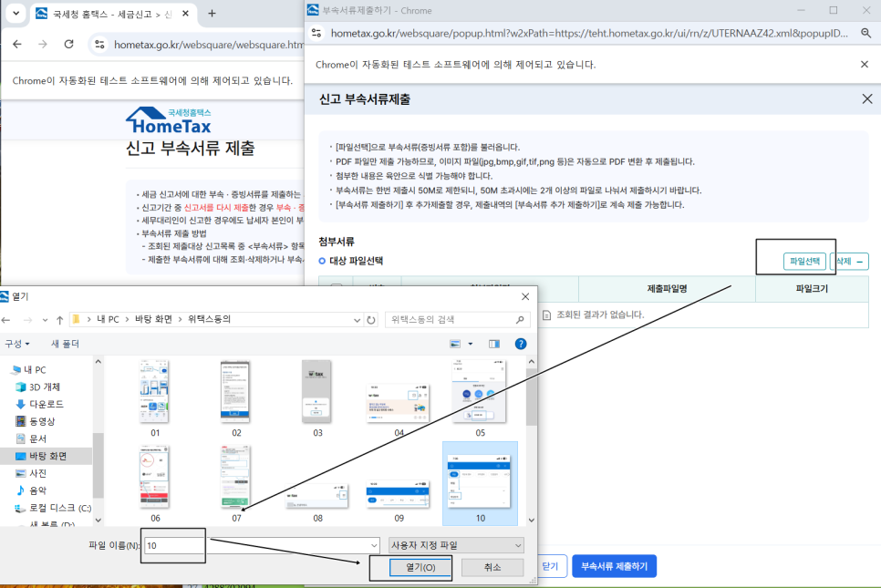
Task: Click the zoom magnifier icon in popup address bar
Action: click(x=865, y=33)
